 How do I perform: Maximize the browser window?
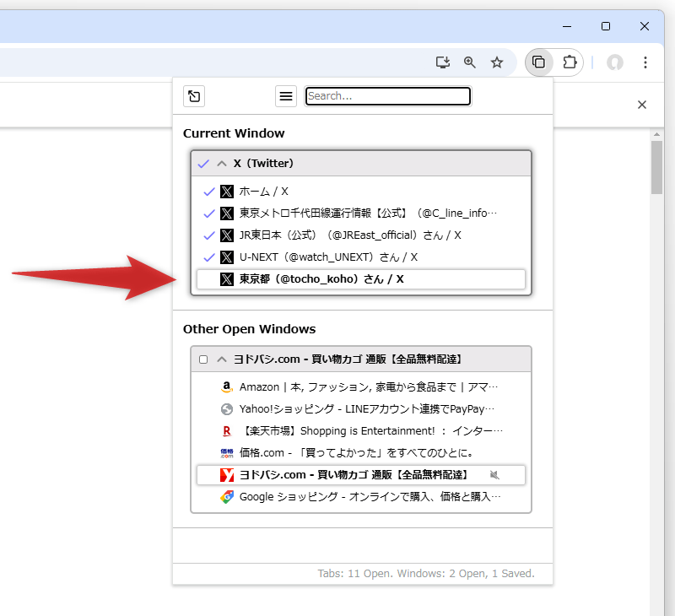606,26
